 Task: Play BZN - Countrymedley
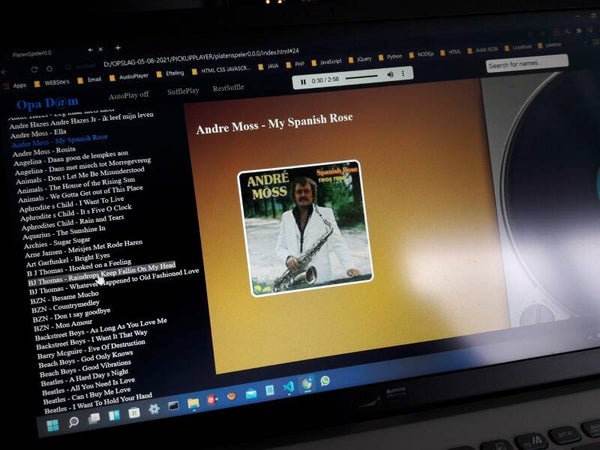[x=65, y=306]
